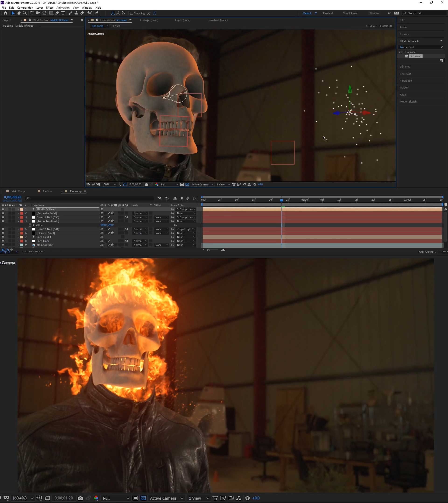Click the label color swatch of Spot Light 1
The width and height of the screenshot is (448, 503).
point(22,237)
